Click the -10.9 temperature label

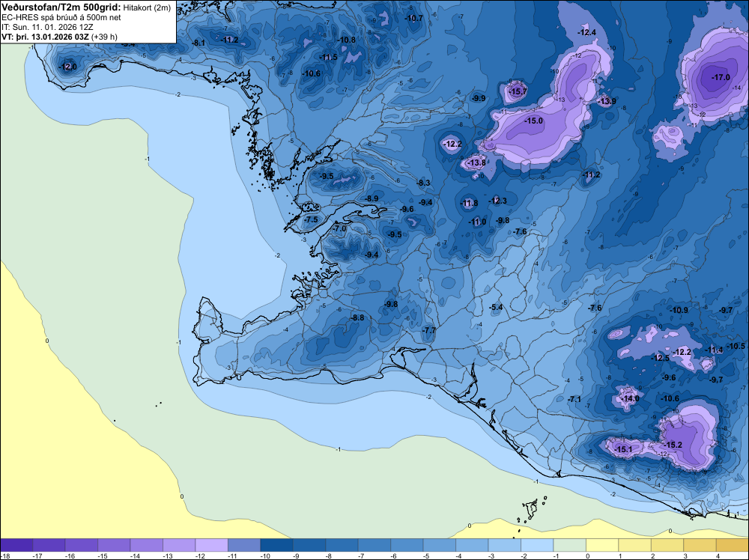coord(679,310)
